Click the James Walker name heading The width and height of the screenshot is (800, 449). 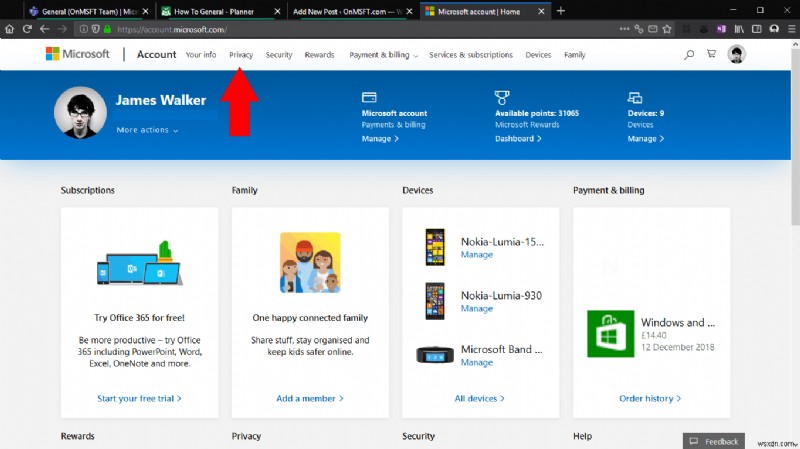(x=161, y=100)
